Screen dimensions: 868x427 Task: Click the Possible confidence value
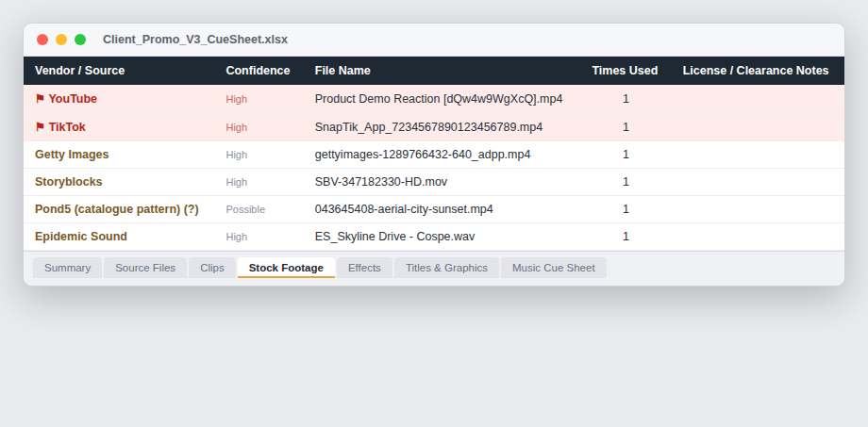tap(245, 209)
